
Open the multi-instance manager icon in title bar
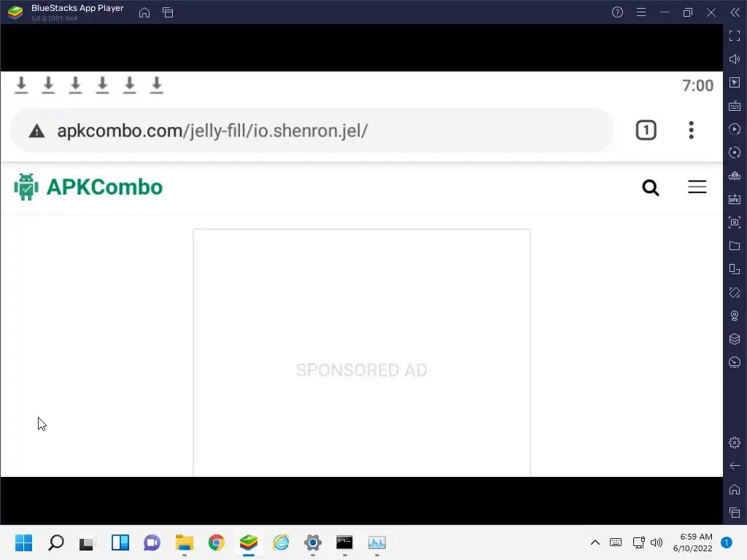click(x=168, y=12)
